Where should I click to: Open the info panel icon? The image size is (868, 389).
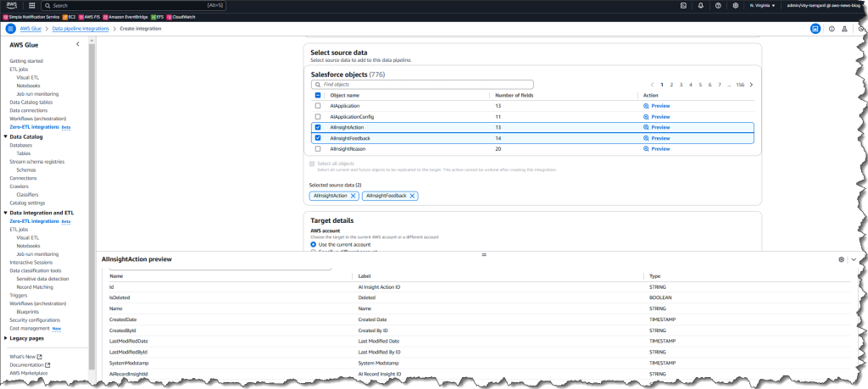click(832, 29)
